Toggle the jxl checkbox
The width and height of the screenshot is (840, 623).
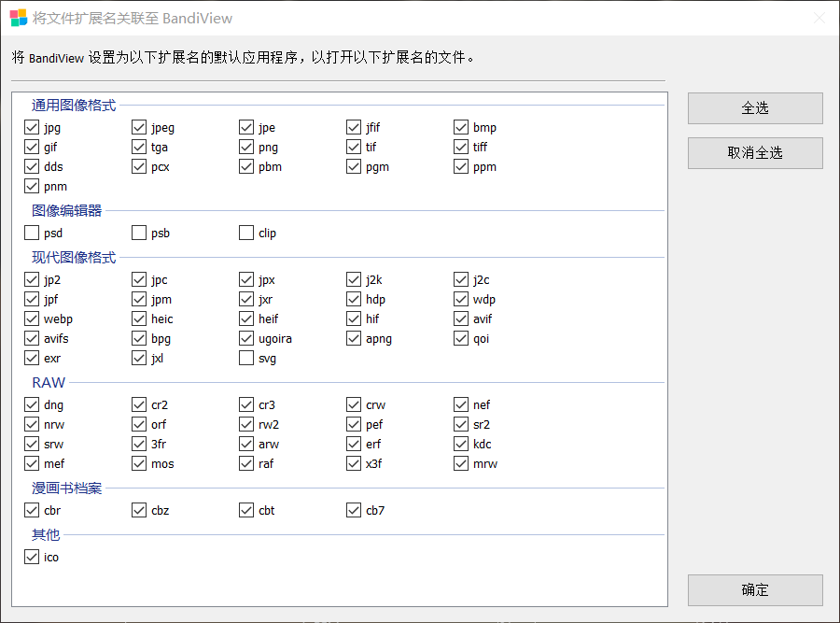[139, 358]
